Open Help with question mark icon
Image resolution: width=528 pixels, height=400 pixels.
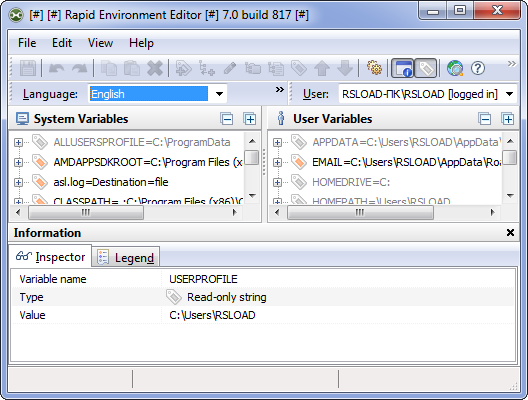point(478,68)
